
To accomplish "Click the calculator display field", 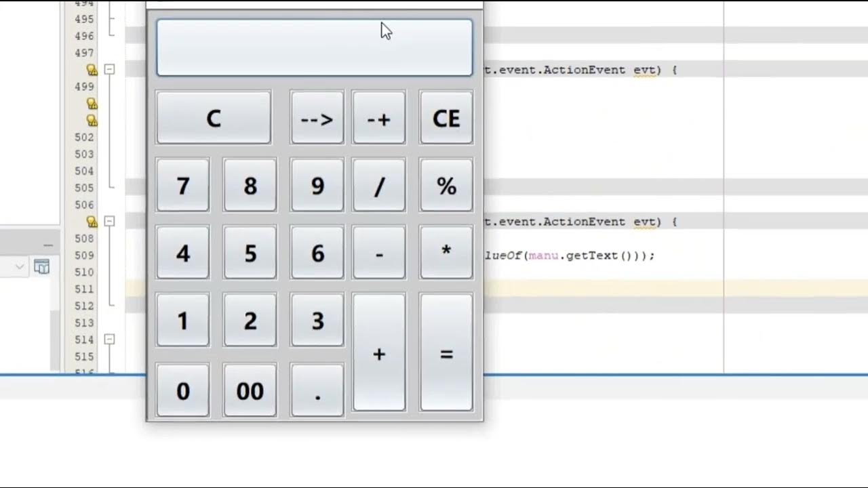I will (x=315, y=47).
